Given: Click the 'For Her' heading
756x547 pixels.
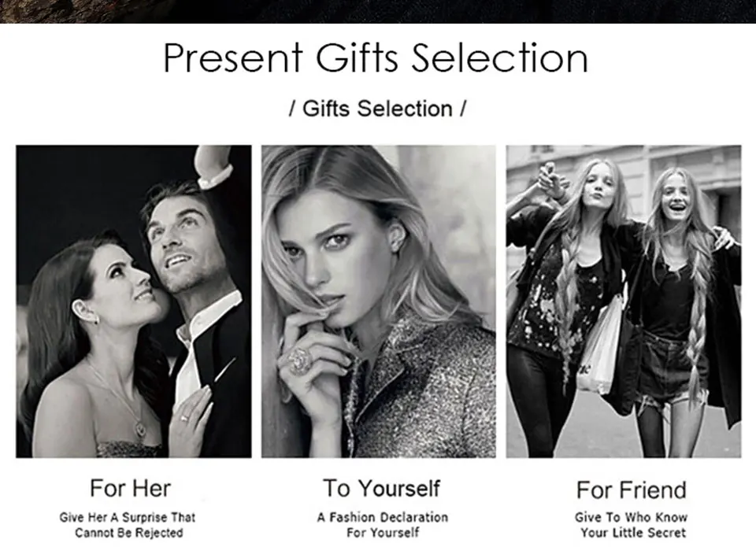Looking at the screenshot, I should click(130, 488).
